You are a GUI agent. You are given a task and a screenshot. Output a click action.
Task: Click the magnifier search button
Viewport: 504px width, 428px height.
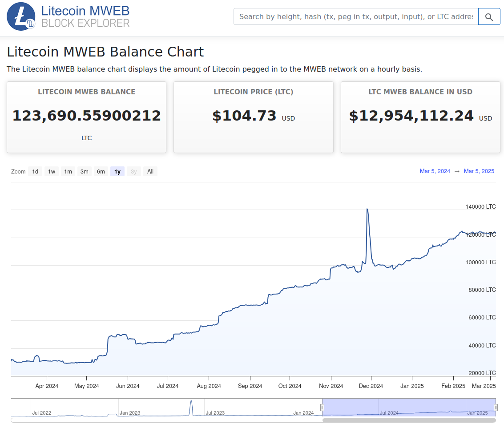click(x=489, y=17)
